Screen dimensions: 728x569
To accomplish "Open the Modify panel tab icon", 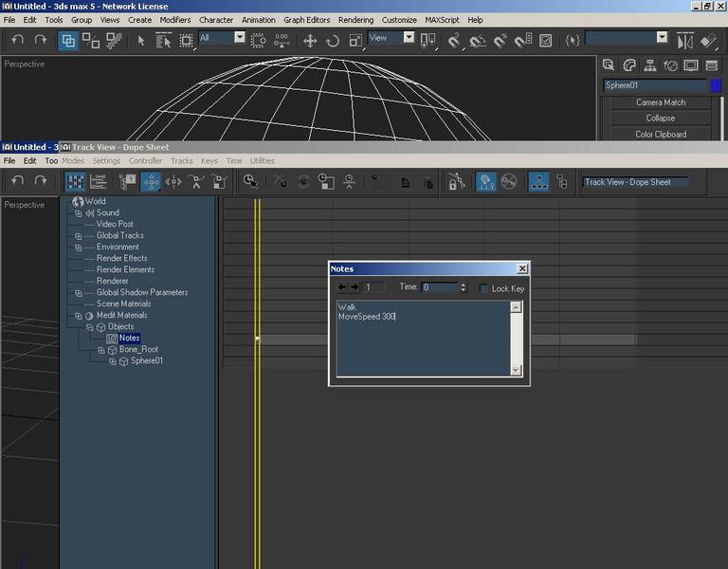I will point(629,65).
